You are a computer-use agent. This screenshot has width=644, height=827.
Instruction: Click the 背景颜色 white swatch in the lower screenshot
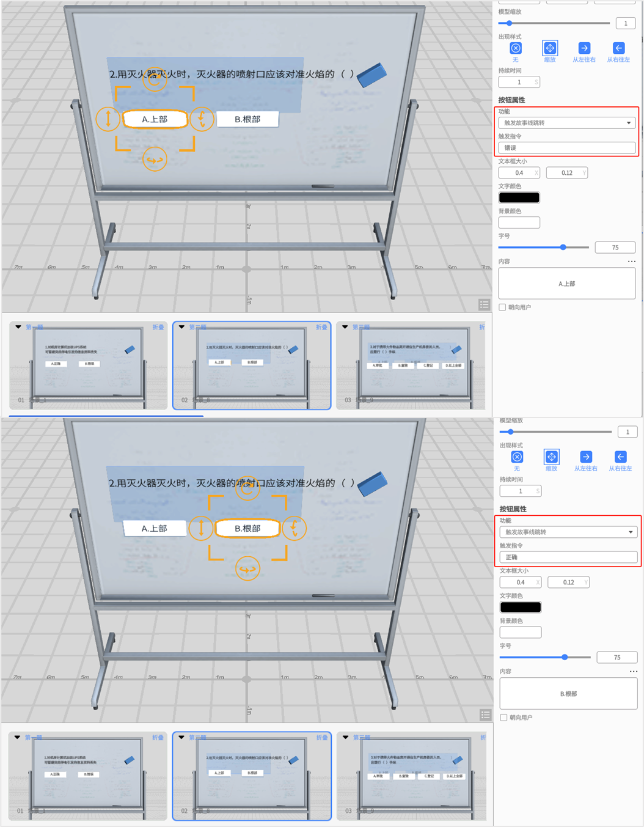click(x=521, y=632)
